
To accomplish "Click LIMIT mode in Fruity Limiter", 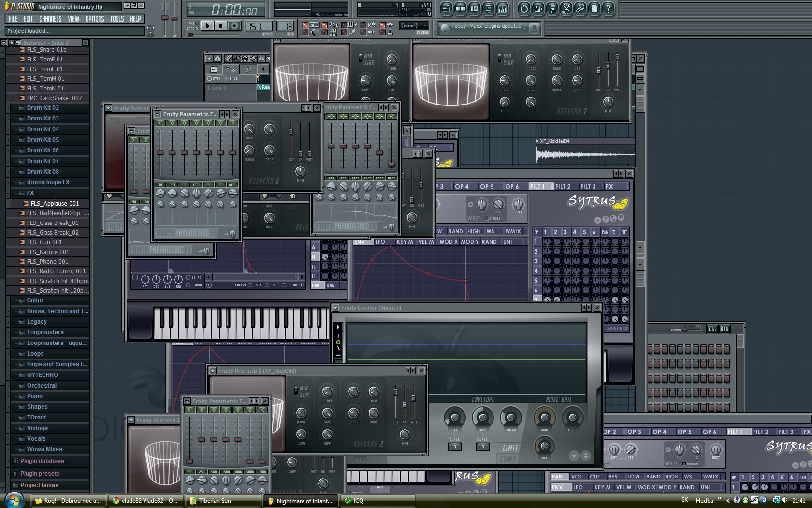I will pos(510,448).
